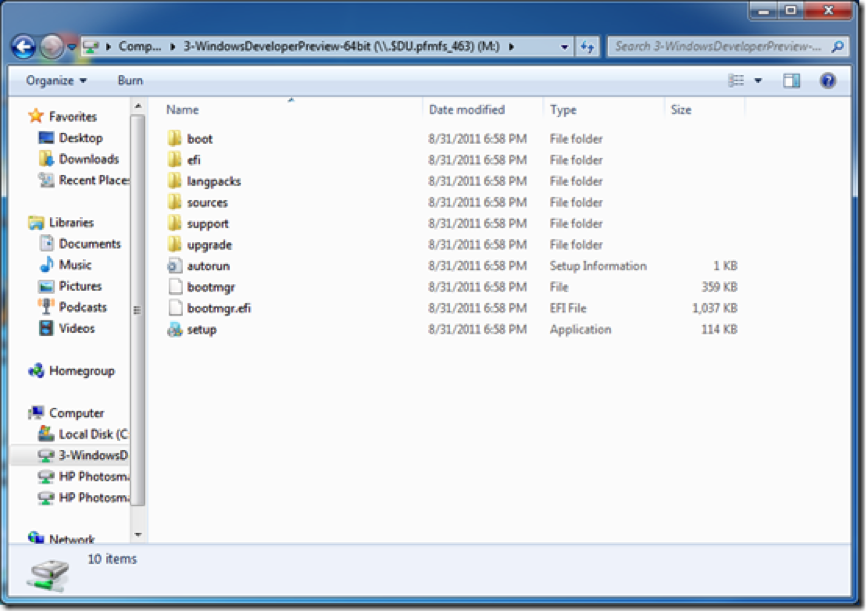Viewport: 866px width, 611px height.
Task: Select Downloads in Favorites
Action: (x=88, y=159)
